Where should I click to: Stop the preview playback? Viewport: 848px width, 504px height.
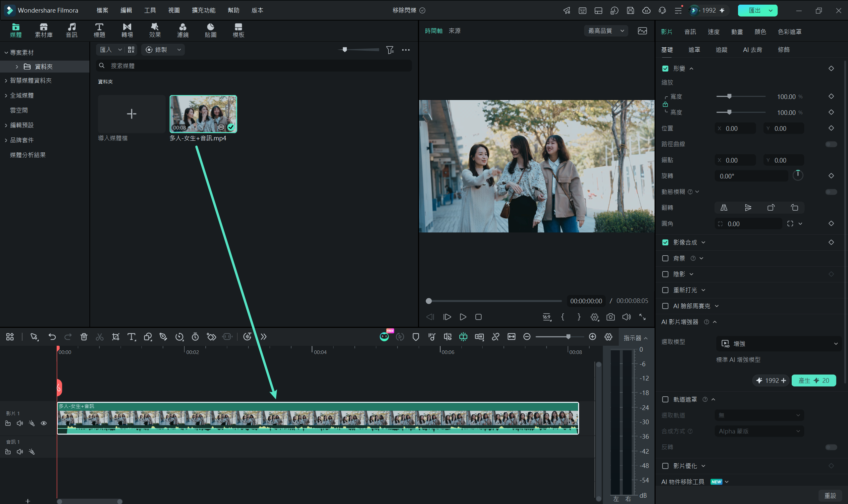pyautogui.click(x=478, y=317)
